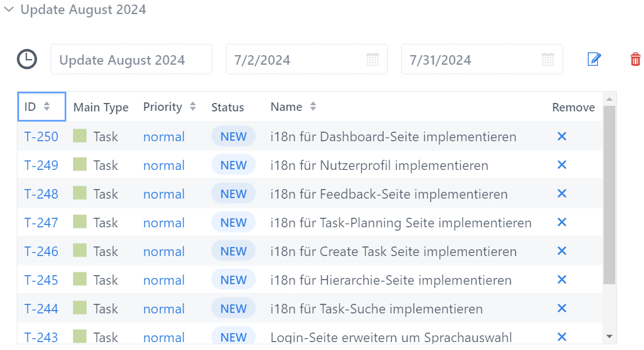644x350 pixels.
Task: Click scrollbar down arrow of table
Action: click(x=610, y=336)
